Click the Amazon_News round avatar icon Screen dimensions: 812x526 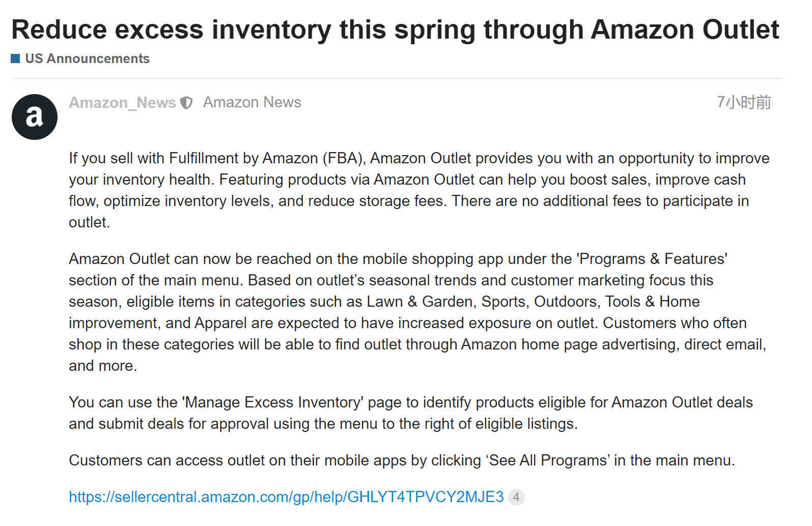(x=35, y=117)
